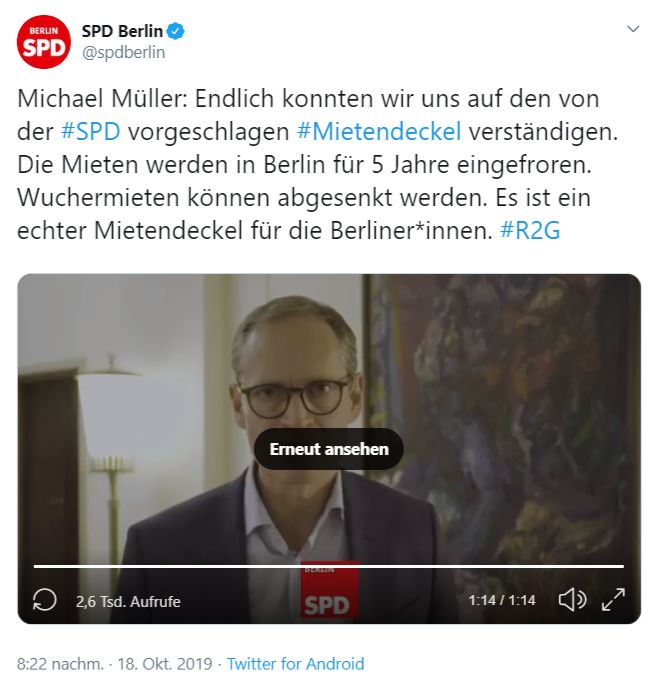Click the video progress bar
Image resolution: width=650 pixels, height=684 pixels.
click(329, 566)
